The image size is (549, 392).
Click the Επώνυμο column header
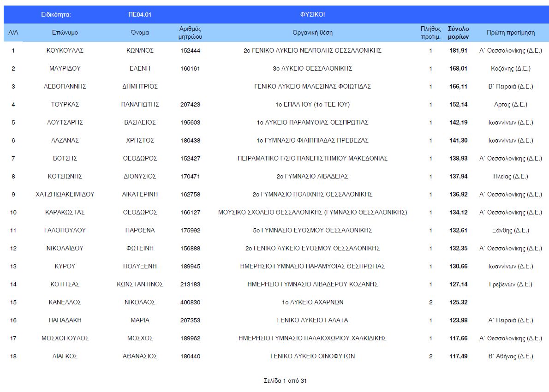tap(65, 33)
